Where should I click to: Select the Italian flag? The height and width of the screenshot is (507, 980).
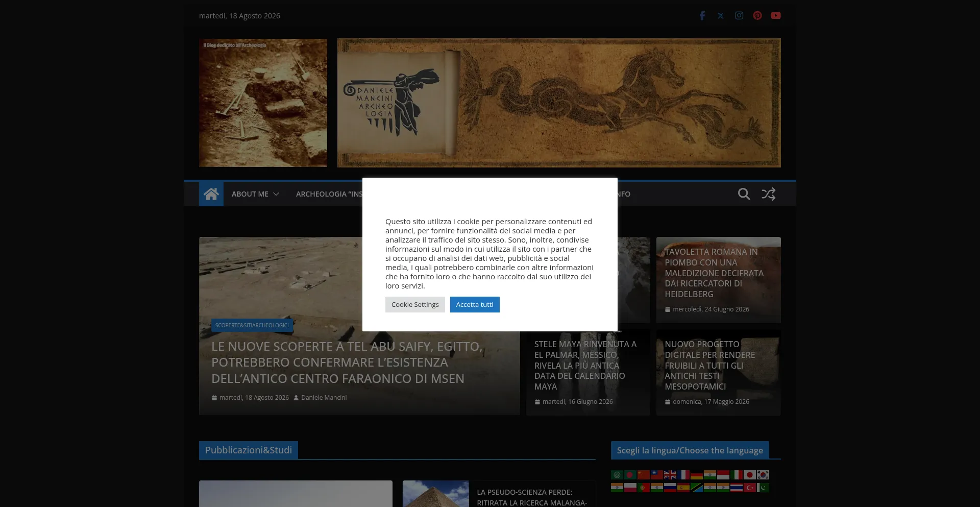[737, 475]
